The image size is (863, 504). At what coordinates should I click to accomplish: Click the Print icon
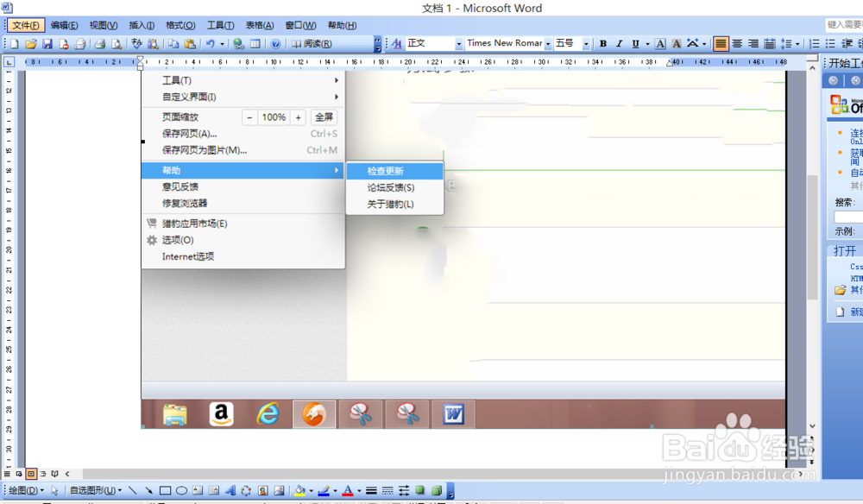pyautogui.click(x=99, y=44)
